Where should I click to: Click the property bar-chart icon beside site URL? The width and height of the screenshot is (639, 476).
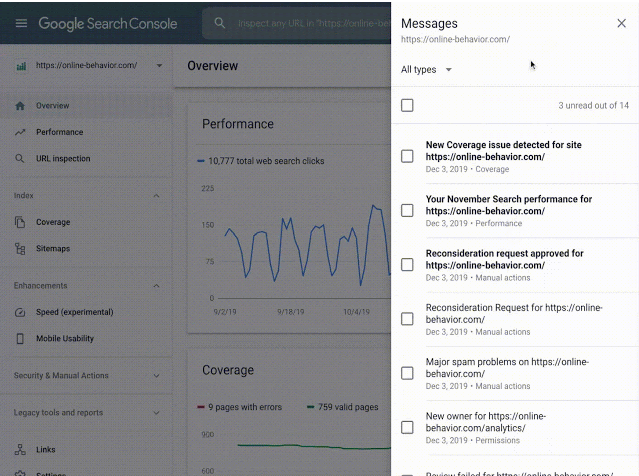click(21, 66)
